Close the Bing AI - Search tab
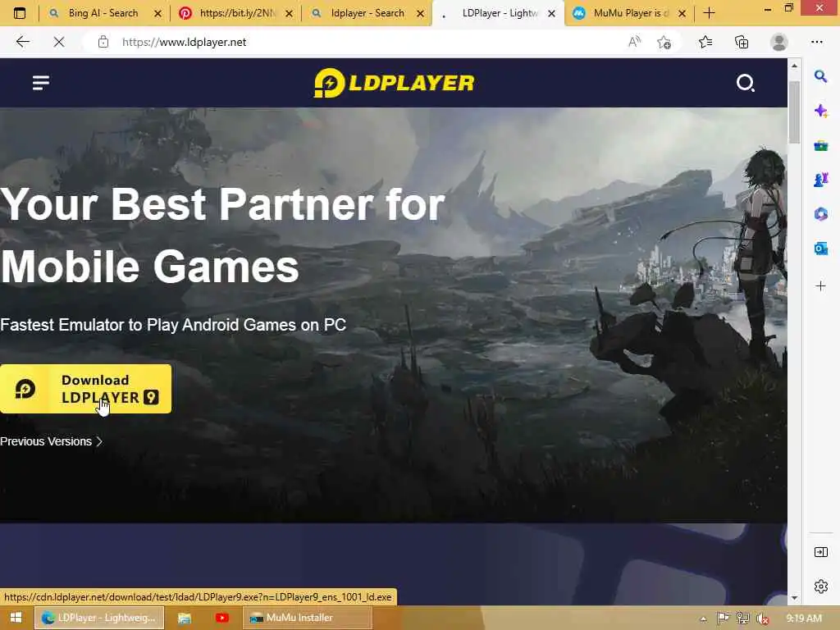Screen dimensions: 840x630 157,13
